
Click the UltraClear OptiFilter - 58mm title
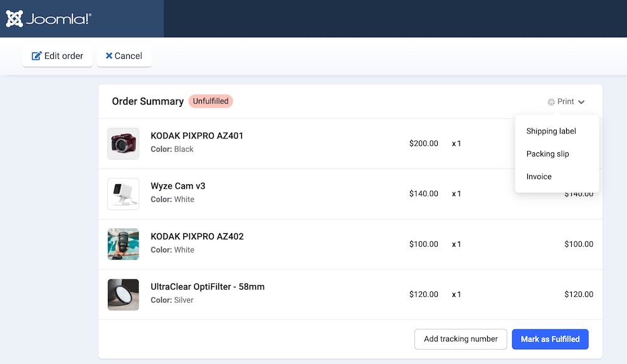pyautogui.click(x=208, y=287)
